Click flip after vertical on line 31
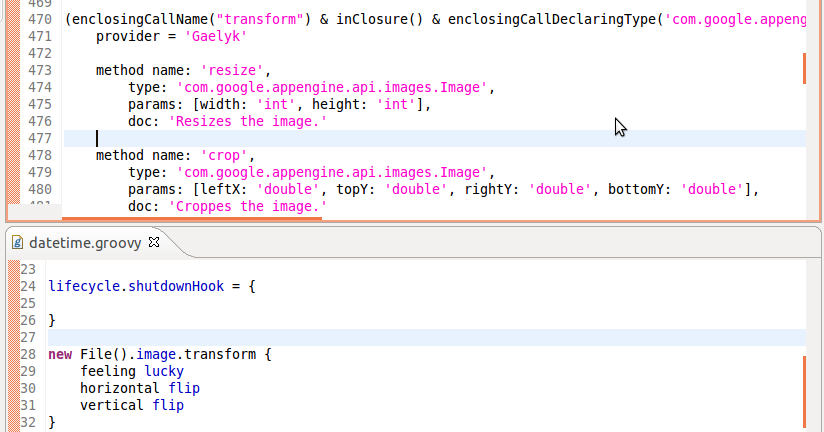Viewport: 824px width, 432px height. tap(168, 405)
